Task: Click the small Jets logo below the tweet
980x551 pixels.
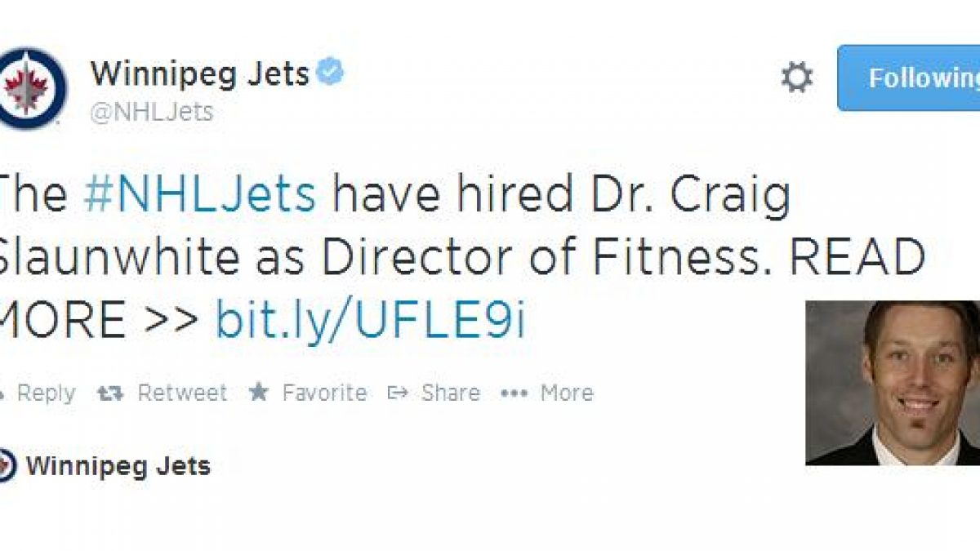Action: pyautogui.click(x=5, y=466)
